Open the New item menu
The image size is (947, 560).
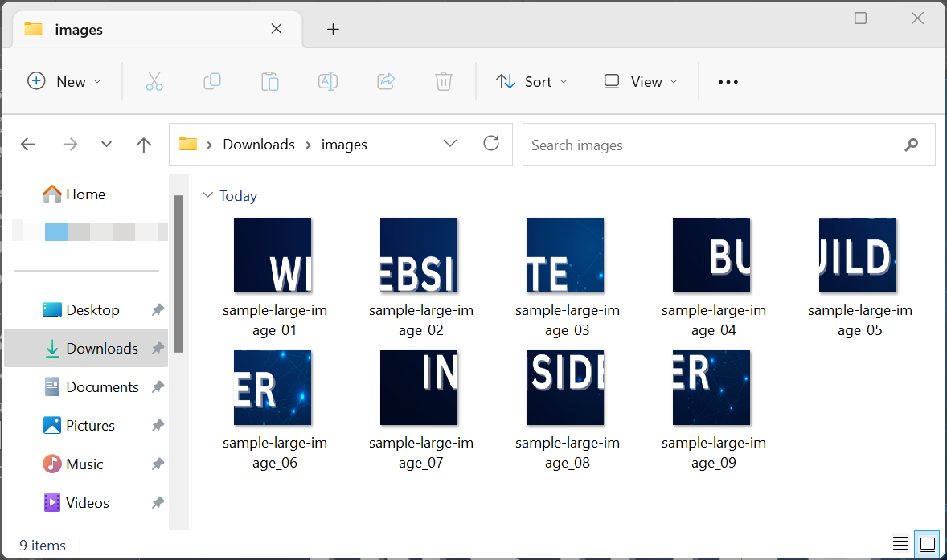click(64, 81)
